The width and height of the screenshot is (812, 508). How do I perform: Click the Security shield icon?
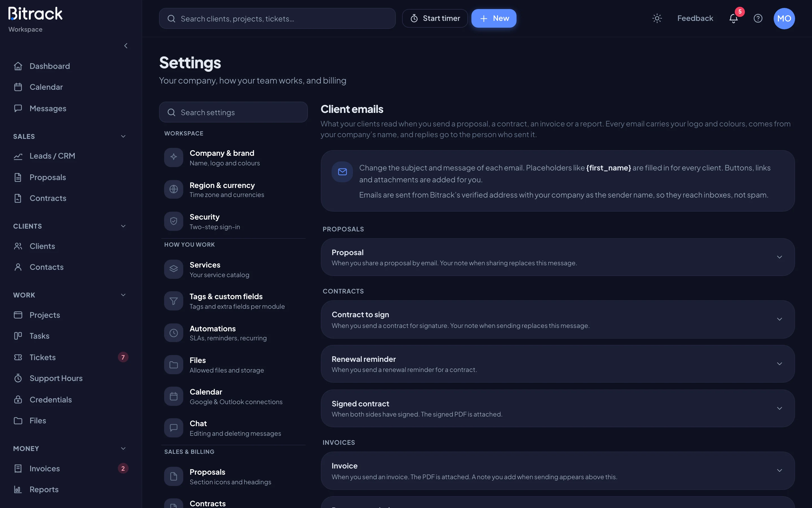[173, 221]
